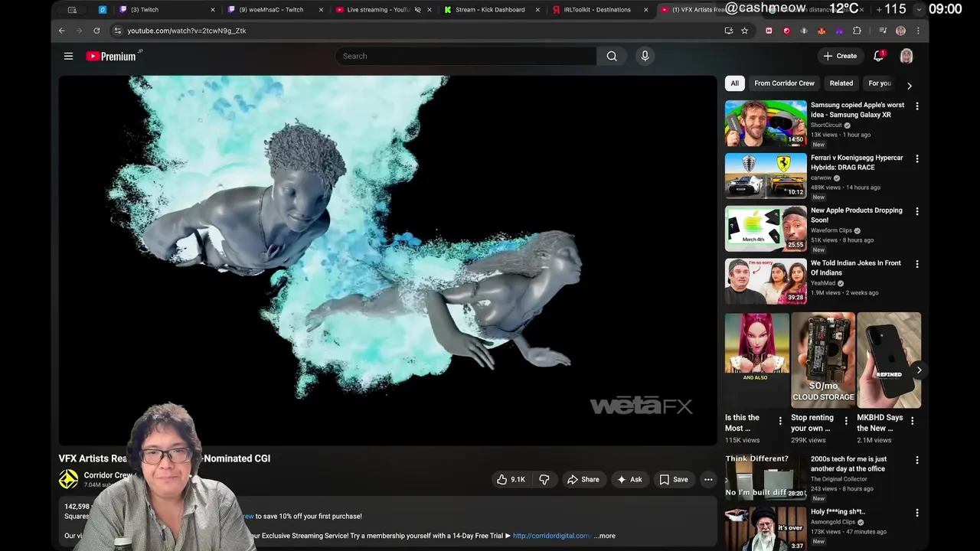Screen dimensions: 980x551
Task: Open options menu for Indian Jokes video
Action: (x=917, y=265)
